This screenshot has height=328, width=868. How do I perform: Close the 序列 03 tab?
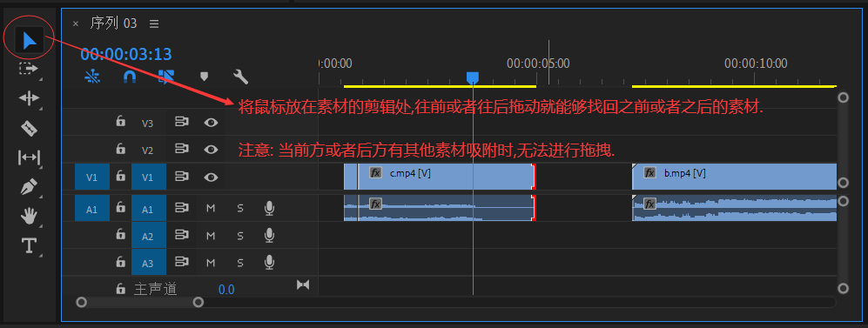click(76, 23)
